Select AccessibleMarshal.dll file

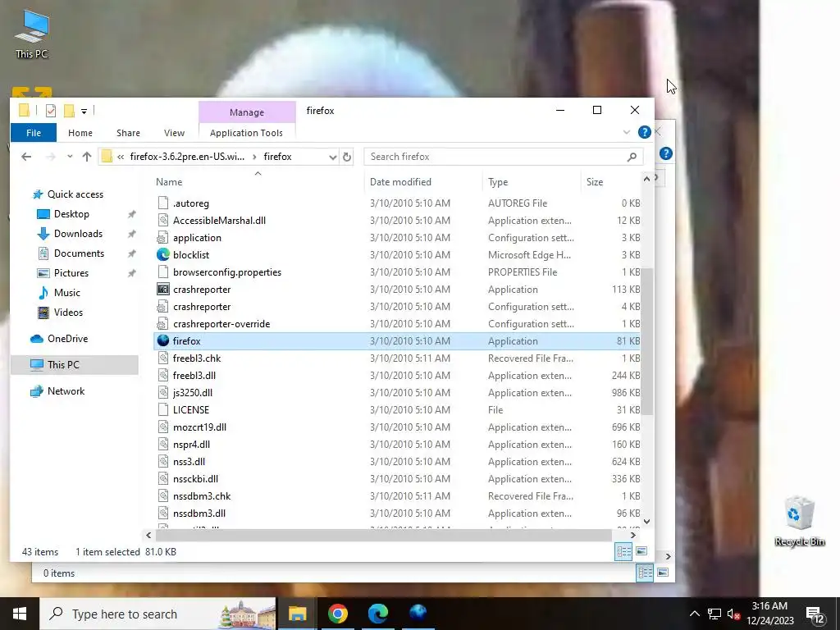click(396, 220)
